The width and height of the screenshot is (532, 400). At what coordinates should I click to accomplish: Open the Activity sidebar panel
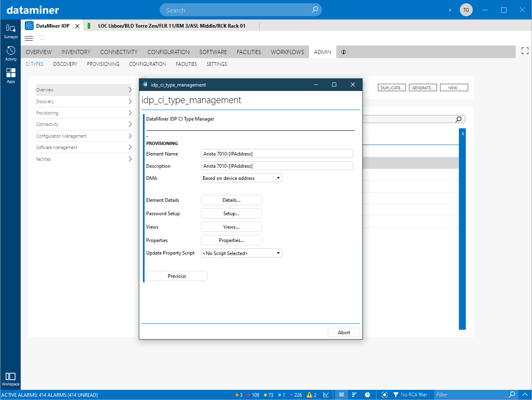coord(11,54)
